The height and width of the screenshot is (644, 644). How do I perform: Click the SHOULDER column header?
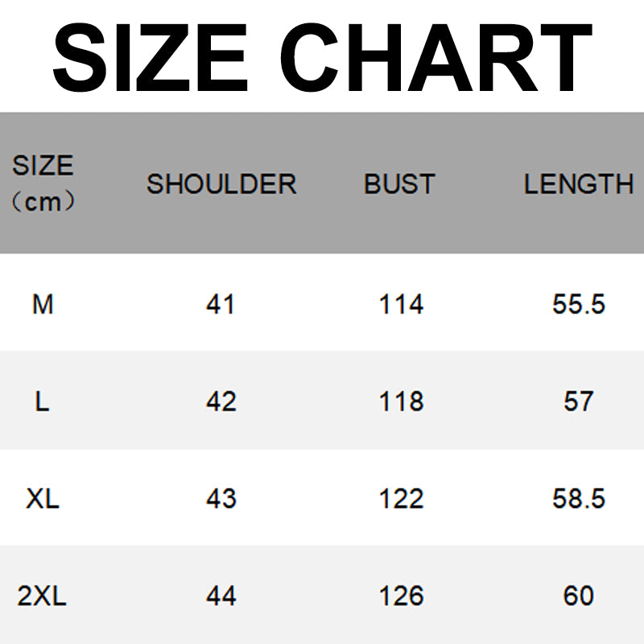221,184
